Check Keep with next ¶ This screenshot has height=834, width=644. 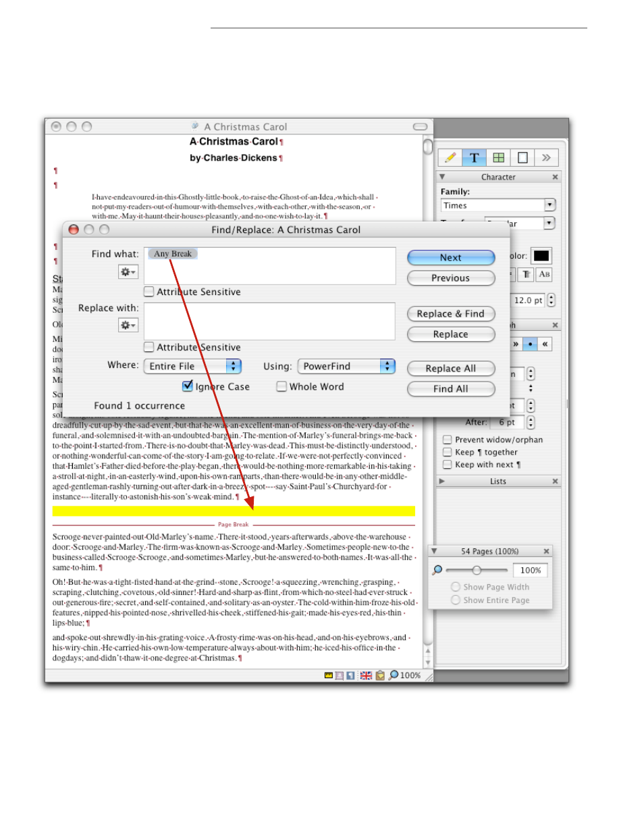point(447,465)
